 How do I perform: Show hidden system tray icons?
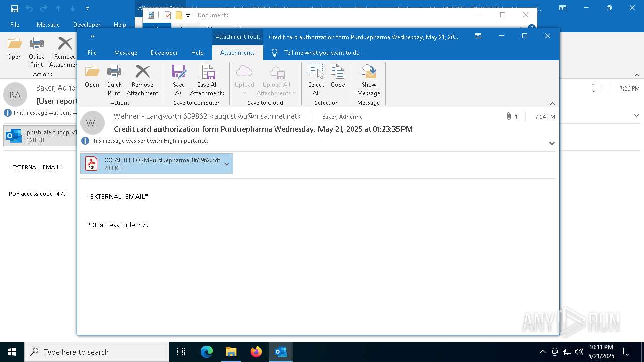542,352
